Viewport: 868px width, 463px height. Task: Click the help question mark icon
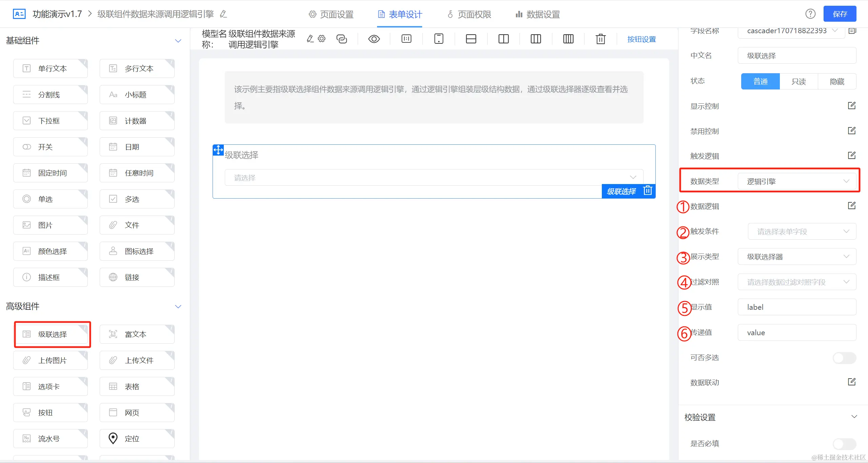click(810, 14)
